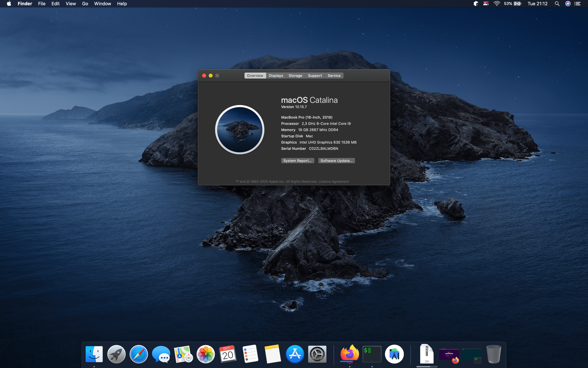Minimize the About This Mac window
The height and width of the screenshot is (368, 588).
pos(211,76)
